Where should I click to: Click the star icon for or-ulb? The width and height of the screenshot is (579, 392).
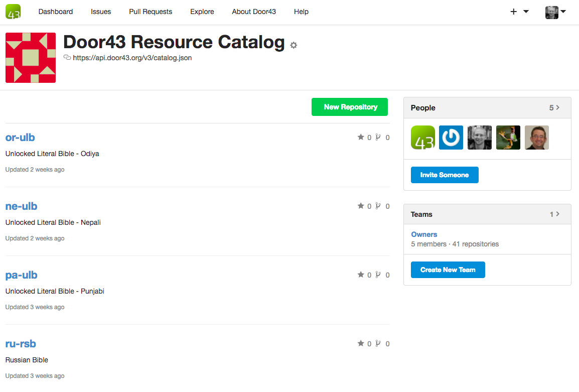click(361, 137)
